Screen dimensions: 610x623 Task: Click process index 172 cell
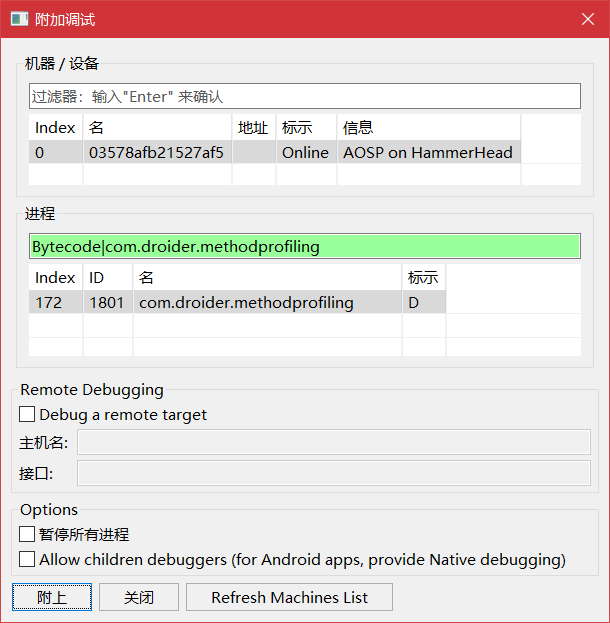pyautogui.click(x=56, y=302)
